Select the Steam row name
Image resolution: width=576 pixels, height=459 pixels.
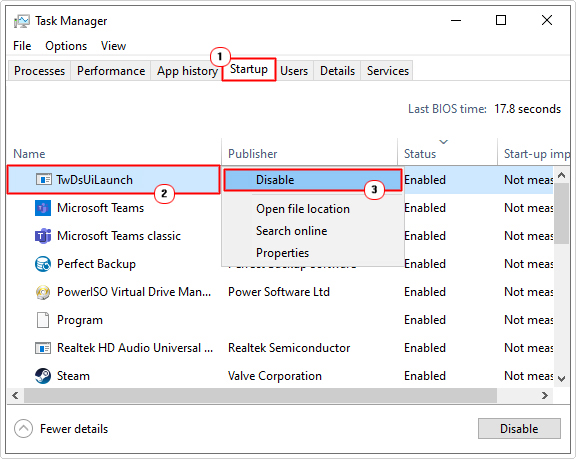73,376
